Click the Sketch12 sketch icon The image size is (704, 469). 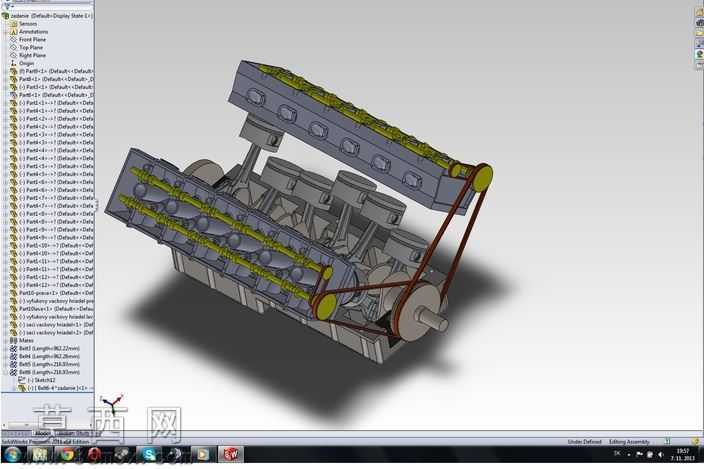(x=22, y=380)
